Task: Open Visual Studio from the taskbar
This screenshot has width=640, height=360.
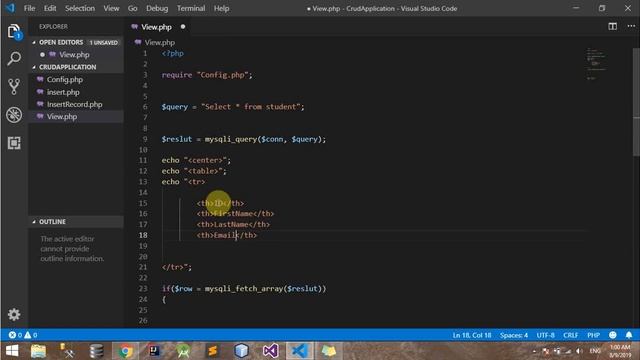Action: pos(271,351)
